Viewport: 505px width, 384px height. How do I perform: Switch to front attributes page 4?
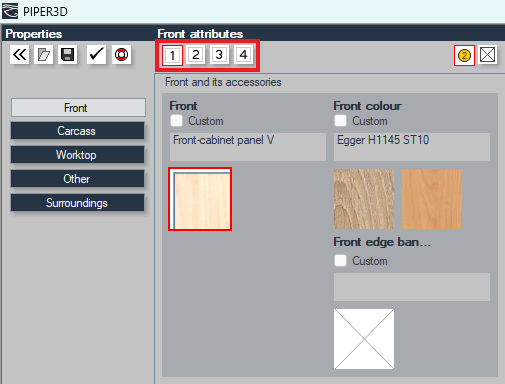click(243, 55)
